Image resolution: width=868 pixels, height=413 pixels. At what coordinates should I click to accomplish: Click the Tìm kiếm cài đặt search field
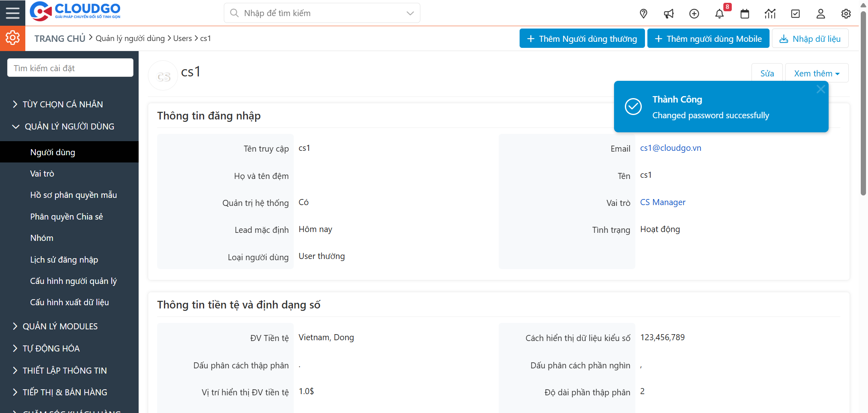70,68
